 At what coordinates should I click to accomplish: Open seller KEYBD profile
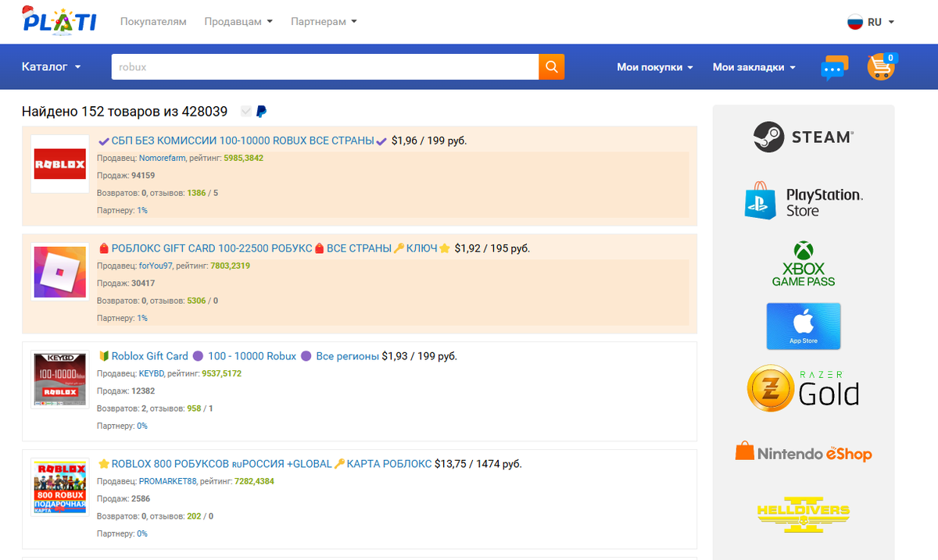pyautogui.click(x=152, y=373)
